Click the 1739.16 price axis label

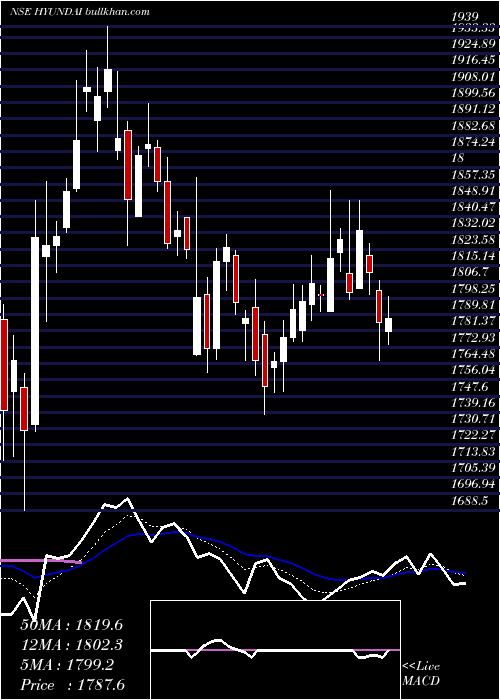coord(474,403)
